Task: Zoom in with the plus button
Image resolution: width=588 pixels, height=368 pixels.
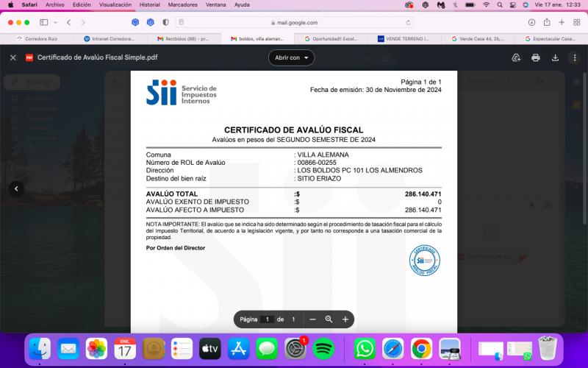Action: (x=345, y=319)
